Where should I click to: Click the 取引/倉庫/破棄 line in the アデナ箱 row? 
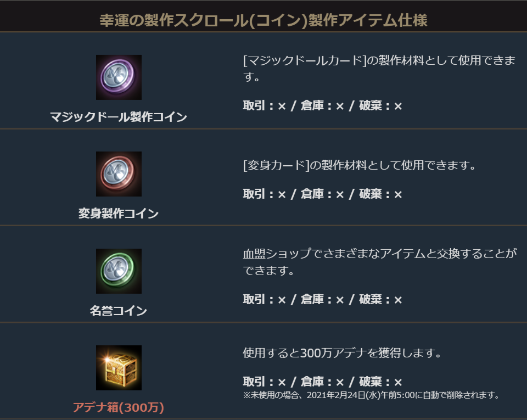click(x=323, y=382)
